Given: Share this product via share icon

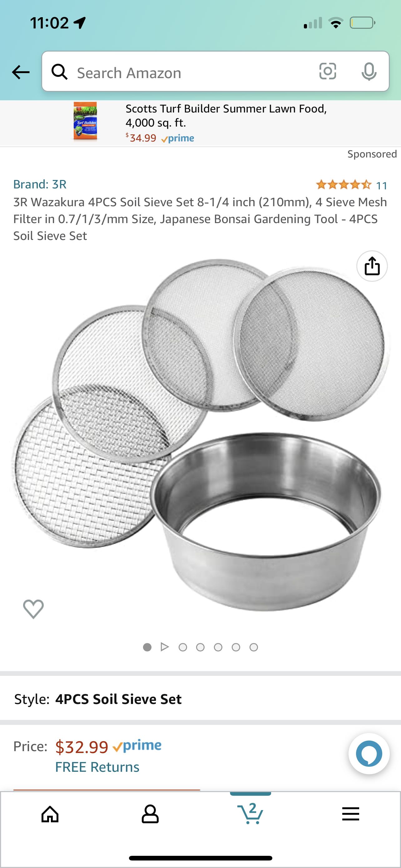Looking at the screenshot, I should pos(372,266).
